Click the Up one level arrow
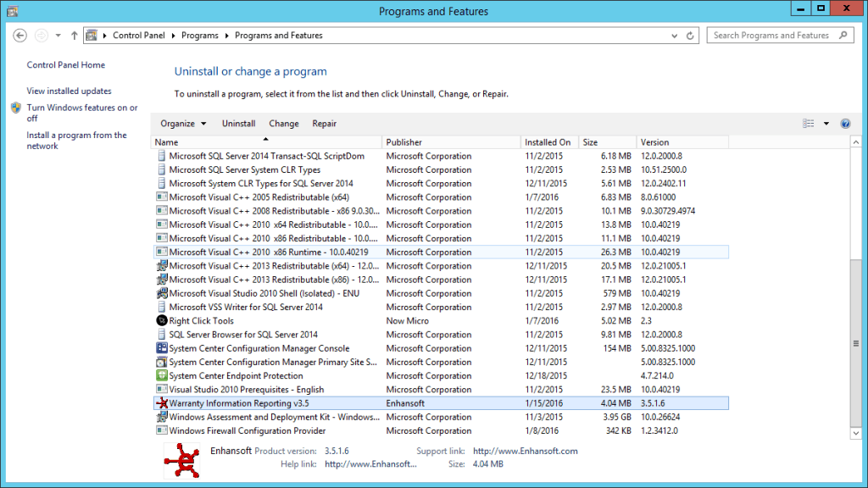 pyautogui.click(x=75, y=36)
